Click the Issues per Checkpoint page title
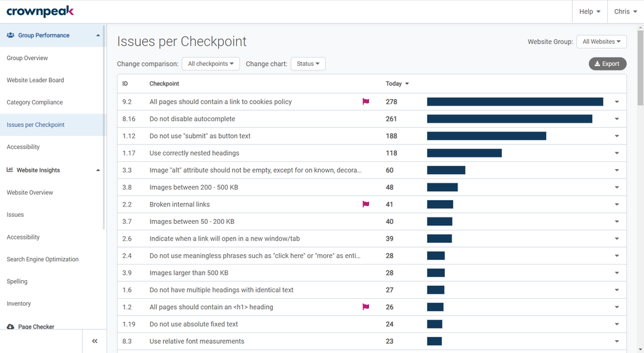The image size is (644, 353). tap(181, 41)
